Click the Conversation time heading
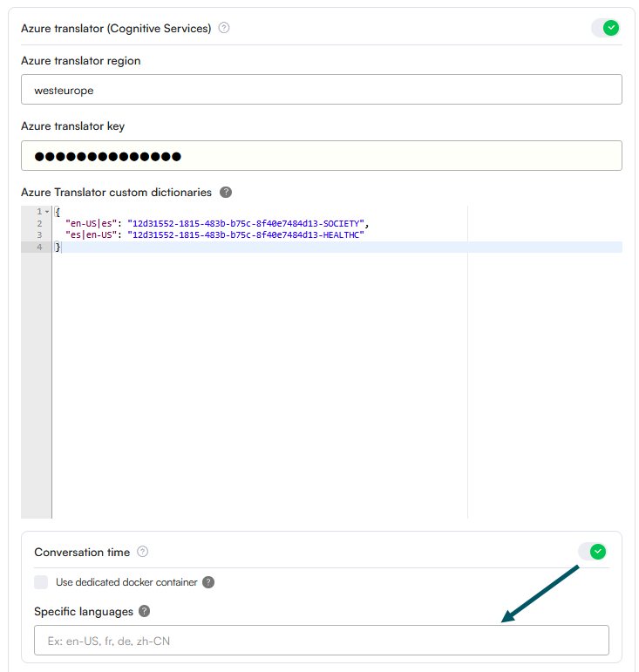 point(82,552)
